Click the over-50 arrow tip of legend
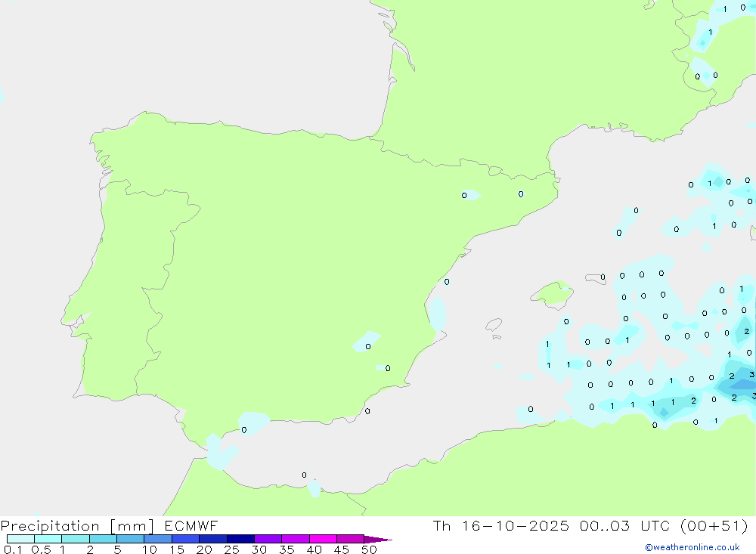The width and height of the screenshot is (756, 554). coord(378,540)
